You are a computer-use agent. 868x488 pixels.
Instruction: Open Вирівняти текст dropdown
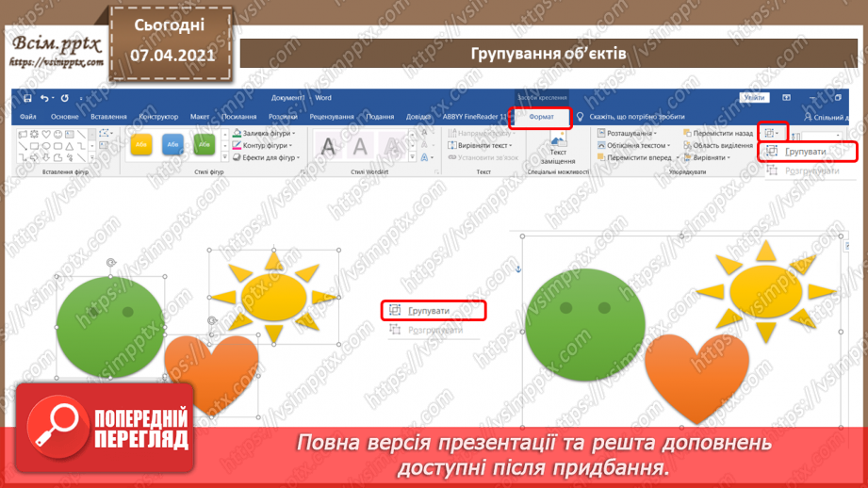click(x=480, y=145)
